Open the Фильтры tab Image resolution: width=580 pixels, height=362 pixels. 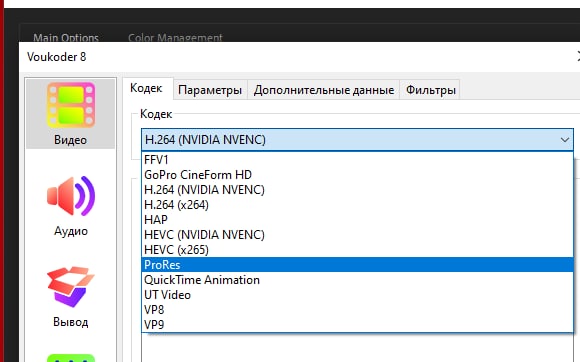pyautogui.click(x=431, y=90)
